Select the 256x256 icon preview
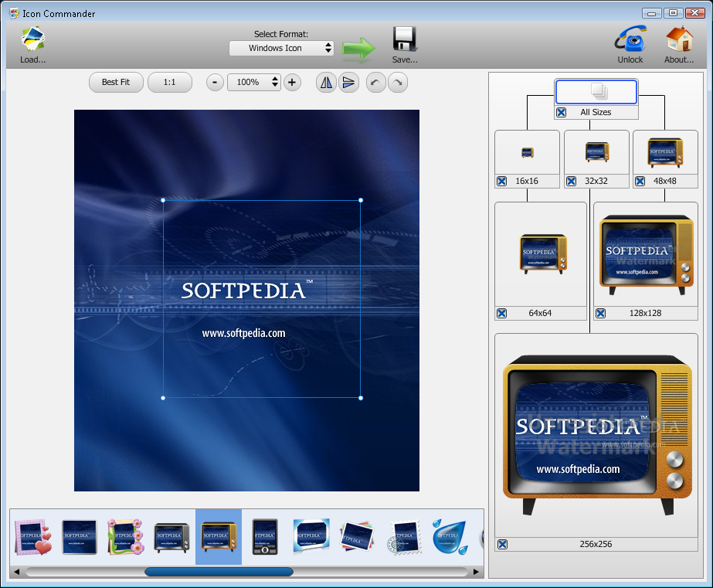This screenshot has height=588, width=713. (596, 436)
